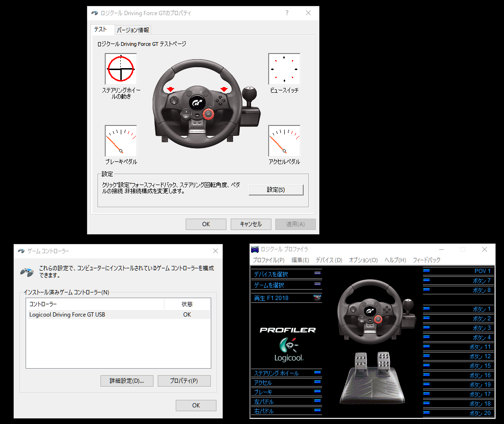This screenshot has height=424, width=504.
Task: Open 右パドル assignment
Action: (x=286, y=411)
